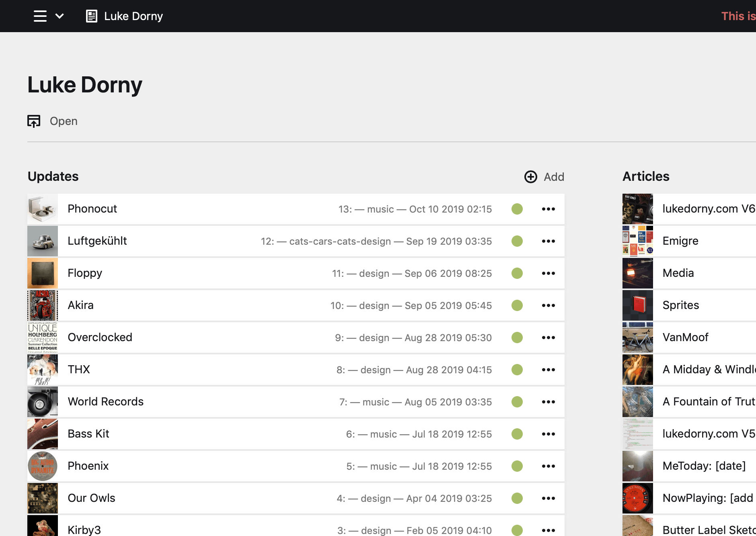Click the Open link
Screen dimensions: 756x536
tap(64, 121)
